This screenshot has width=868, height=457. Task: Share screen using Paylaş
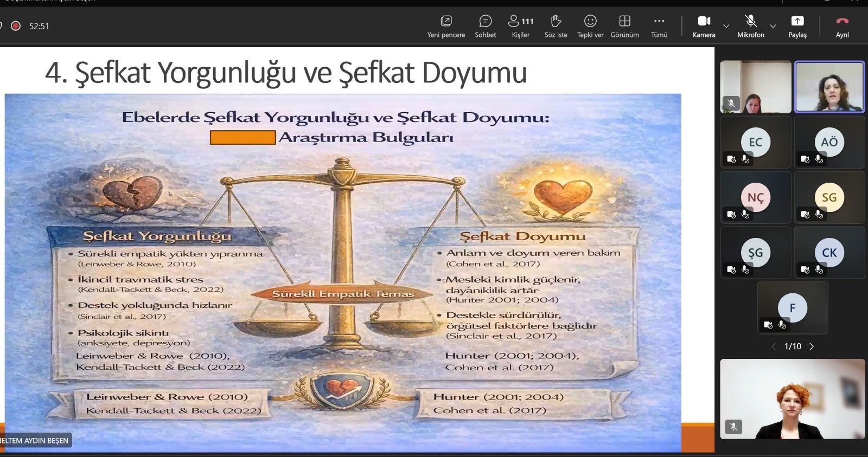point(797,26)
